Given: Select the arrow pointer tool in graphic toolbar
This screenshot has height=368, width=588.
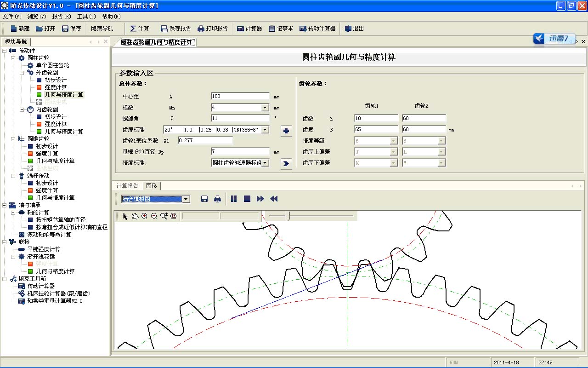Looking at the screenshot, I should point(125,216).
